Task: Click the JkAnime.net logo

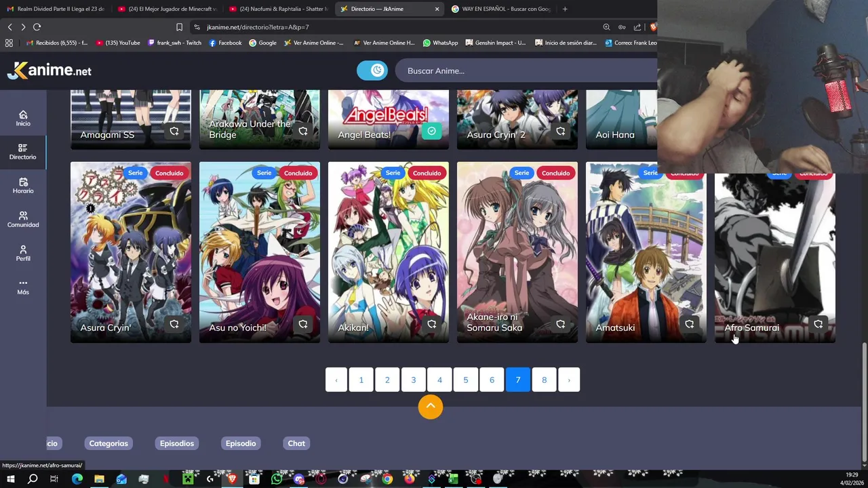Action: click(x=50, y=70)
